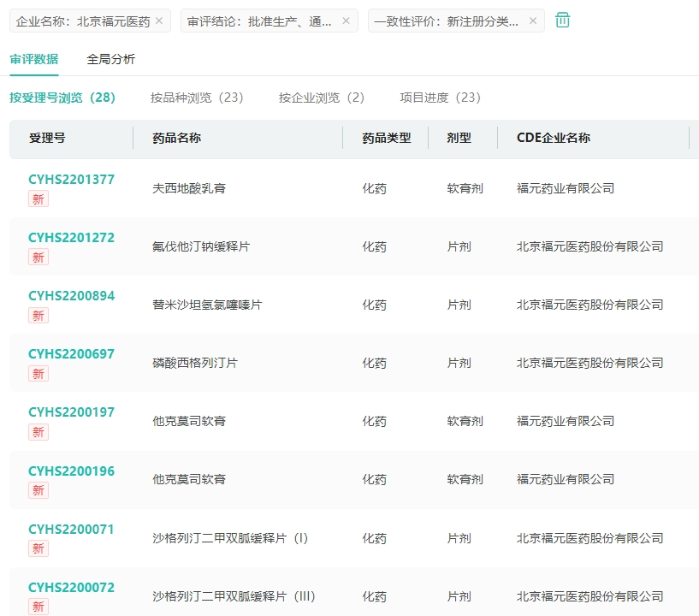Image resolution: width=699 pixels, height=616 pixels.
Task: Click 化药 in row CYHS2200697
Action: pyautogui.click(x=375, y=363)
